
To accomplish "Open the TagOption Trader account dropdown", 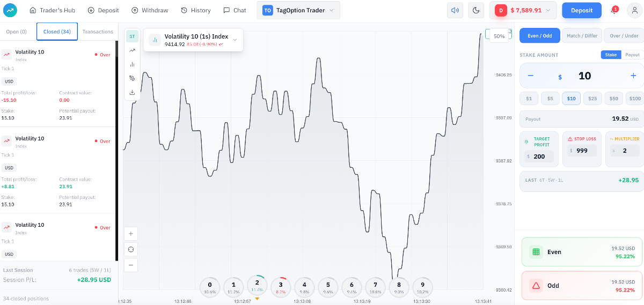I will (298, 10).
